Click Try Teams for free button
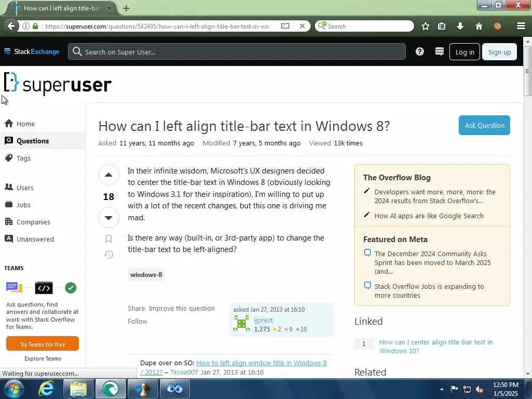Image resolution: width=532 pixels, height=399 pixels. coord(43,344)
